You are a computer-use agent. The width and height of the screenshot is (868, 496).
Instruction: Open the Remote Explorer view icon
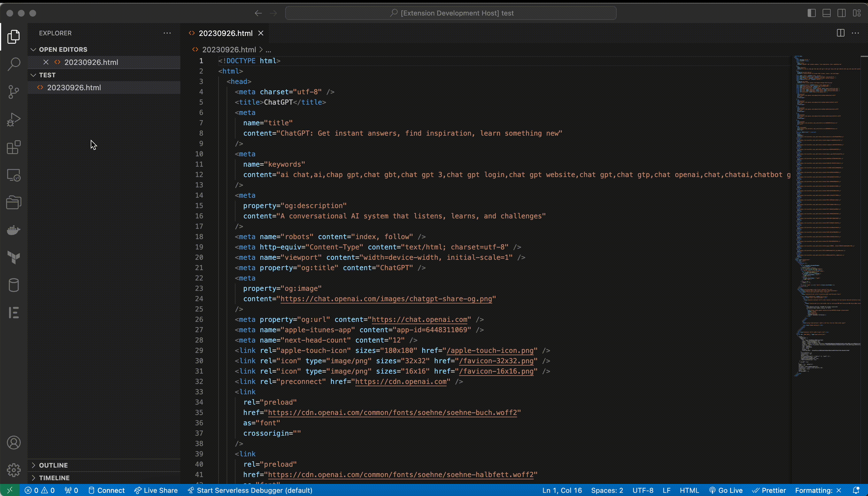(x=13, y=175)
